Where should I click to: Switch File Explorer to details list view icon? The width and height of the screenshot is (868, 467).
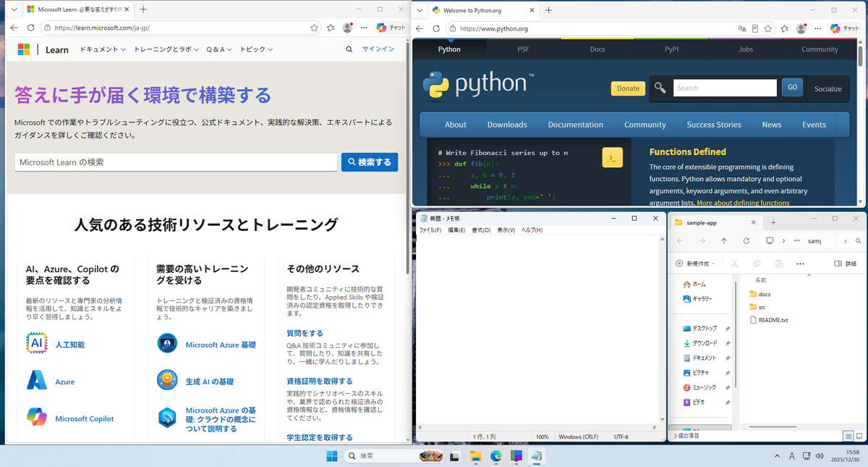[x=848, y=436]
